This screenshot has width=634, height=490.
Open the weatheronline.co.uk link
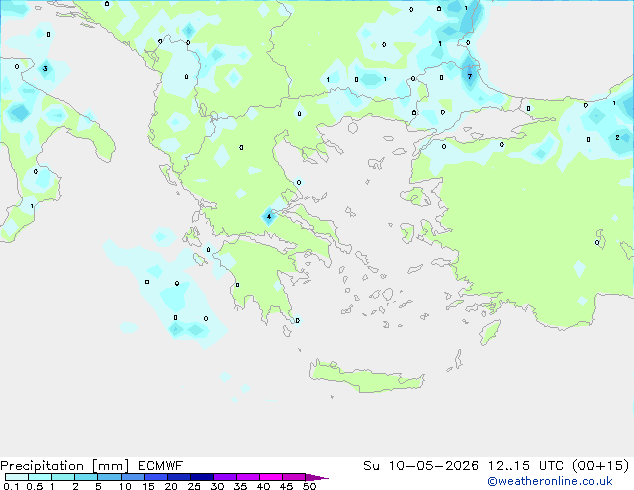(550, 481)
